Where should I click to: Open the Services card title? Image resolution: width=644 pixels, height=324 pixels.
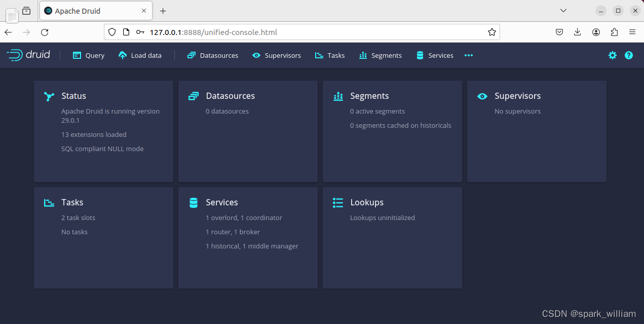222,202
